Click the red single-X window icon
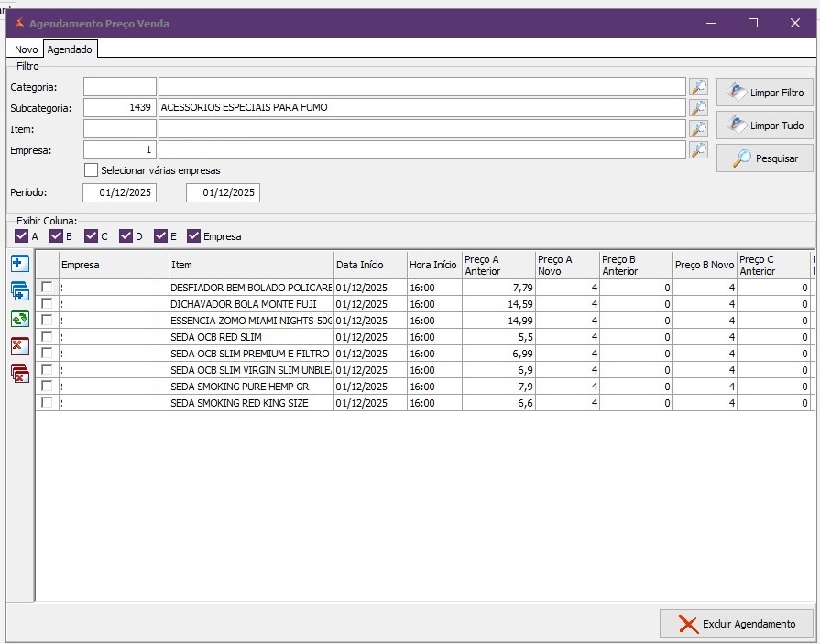820x644 pixels. pyautogui.click(x=20, y=345)
